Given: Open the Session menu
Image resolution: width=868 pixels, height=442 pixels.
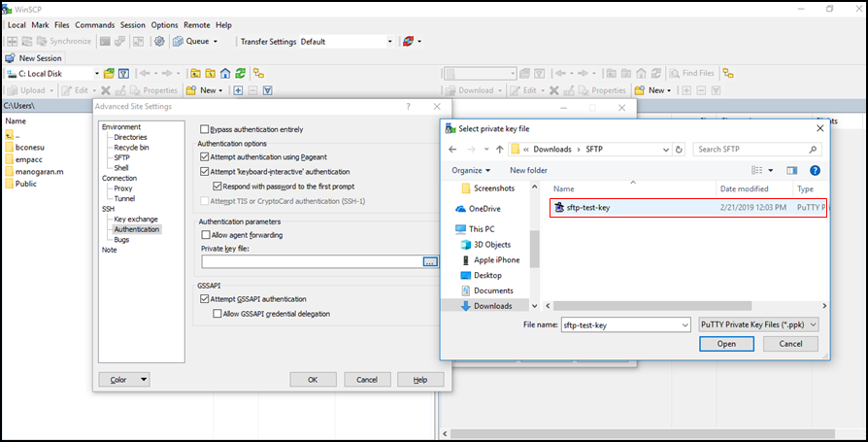Looking at the screenshot, I should [x=133, y=25].
